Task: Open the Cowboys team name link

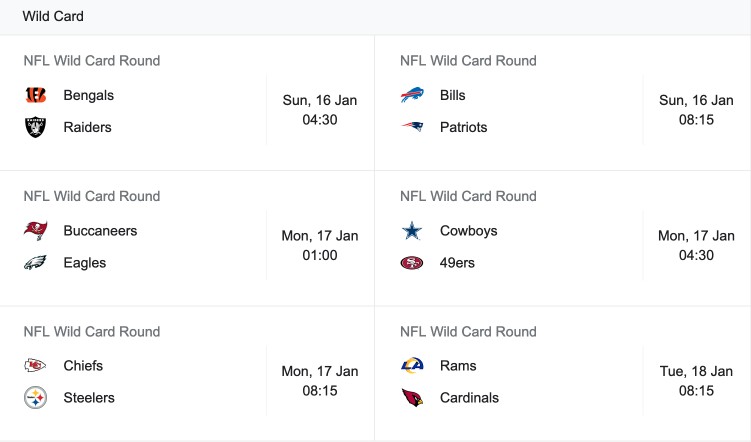Action: 468,231
